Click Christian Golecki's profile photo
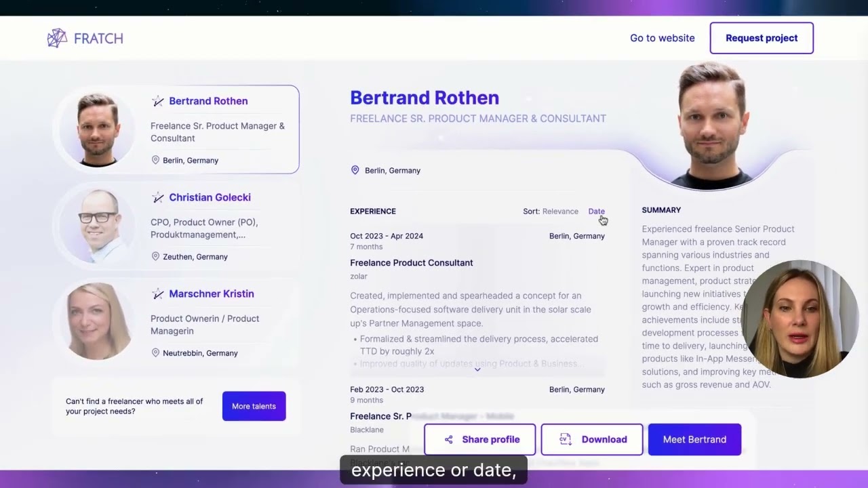 click(98, 226)
